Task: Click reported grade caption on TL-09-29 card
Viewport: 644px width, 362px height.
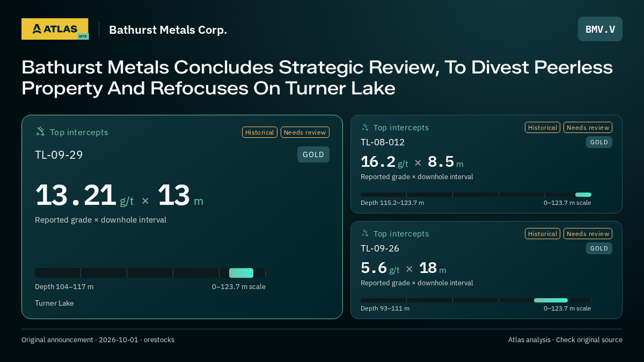Action: pos(100,220)
